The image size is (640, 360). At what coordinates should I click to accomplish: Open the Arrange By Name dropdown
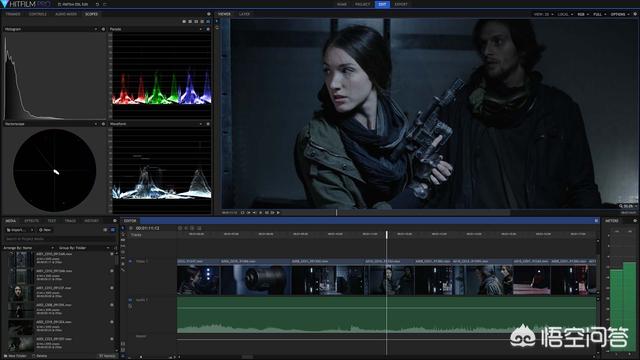coord(28,248)
